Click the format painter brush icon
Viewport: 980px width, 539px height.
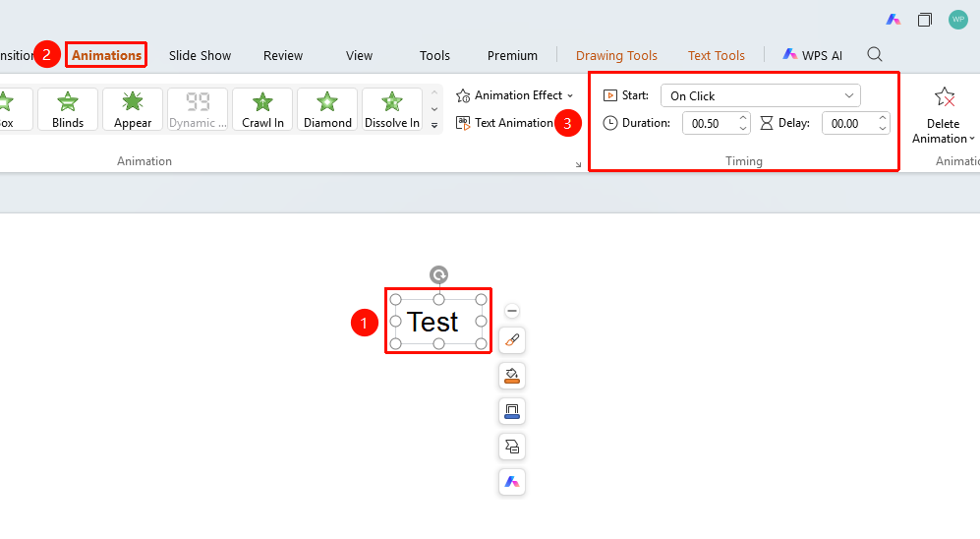512,340
